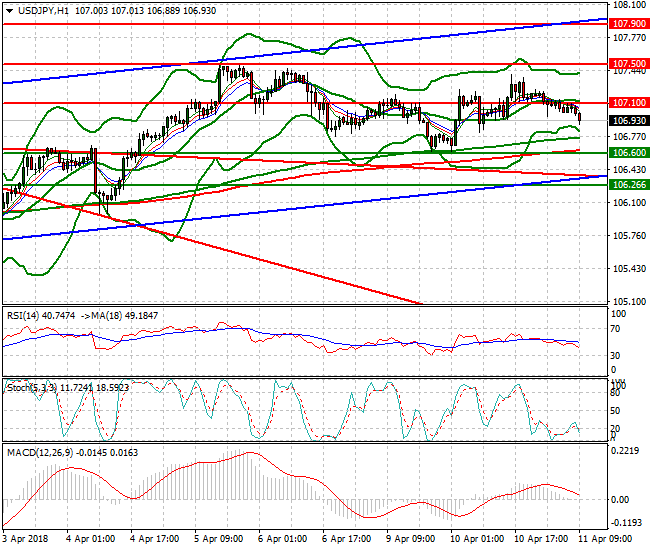Viewport: 650px width, 550px height.
Task: Click the 6 Apr 17:00 time label
Action: [x=347, y=539]
